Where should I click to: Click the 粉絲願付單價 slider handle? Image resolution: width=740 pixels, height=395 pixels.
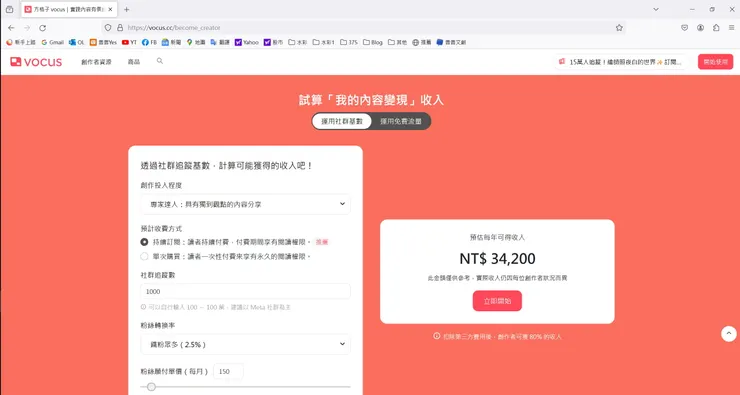[x=151, y=387]
